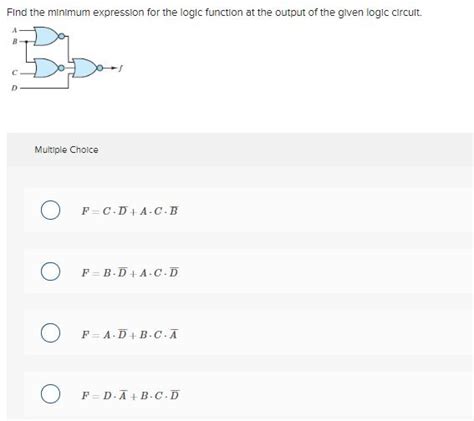Click the final NOR gate driving output f

(x=84, y=68)
